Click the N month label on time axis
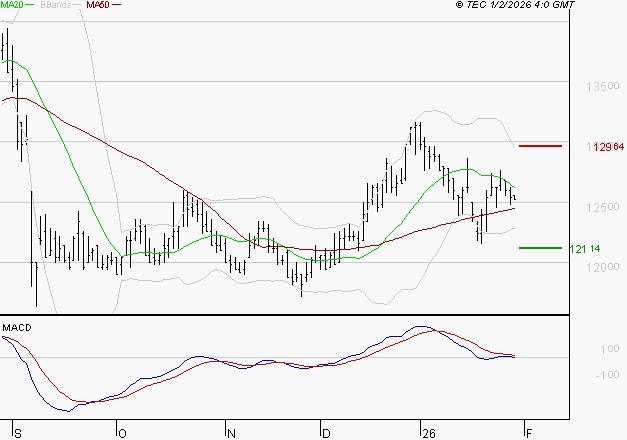The image size is (627, 440). click(x=231, y=433)
